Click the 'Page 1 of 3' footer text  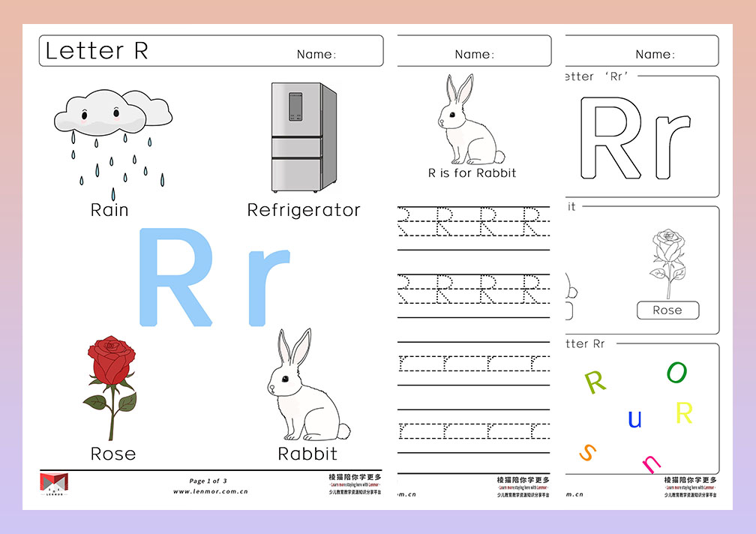coord(208,481)
